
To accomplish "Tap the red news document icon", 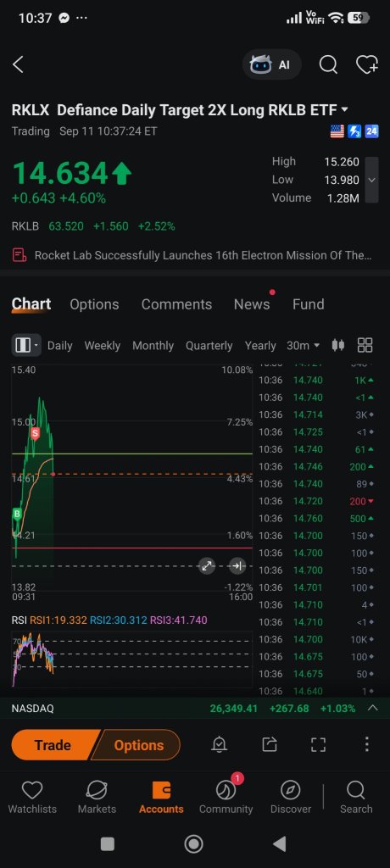I will [x=19, y=255].
